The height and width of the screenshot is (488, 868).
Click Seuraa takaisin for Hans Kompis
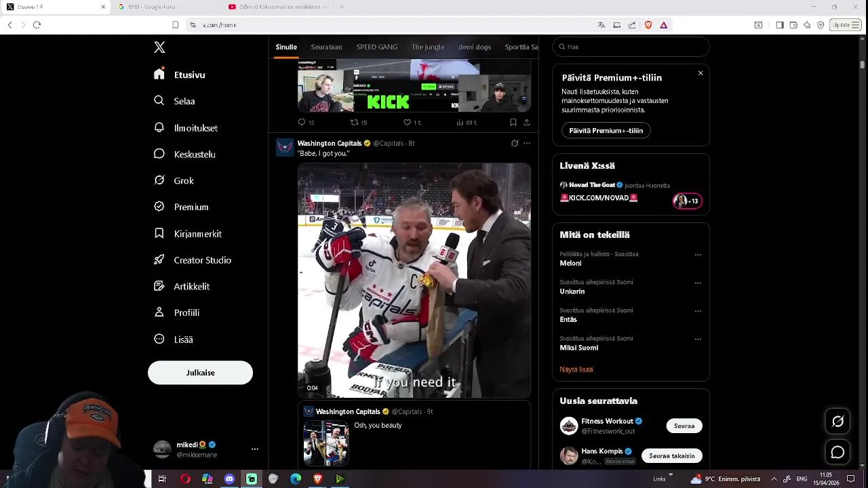[x=672, y=455]
